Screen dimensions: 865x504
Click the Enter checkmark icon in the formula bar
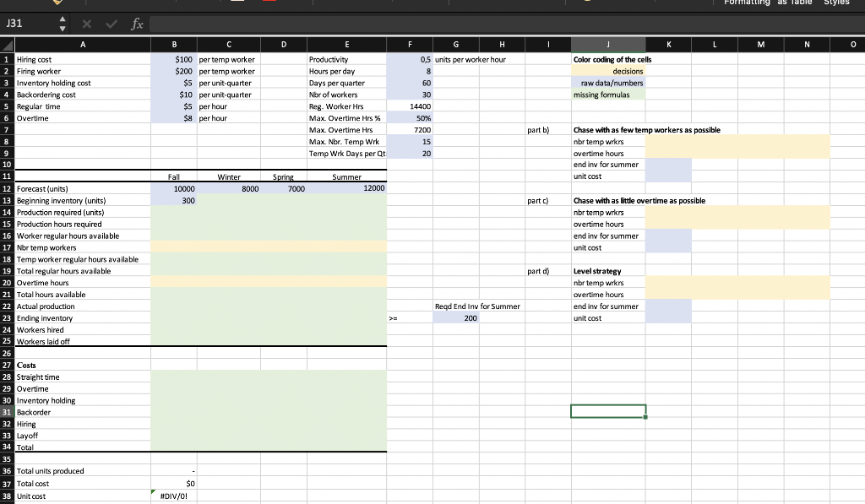point(111,24)
